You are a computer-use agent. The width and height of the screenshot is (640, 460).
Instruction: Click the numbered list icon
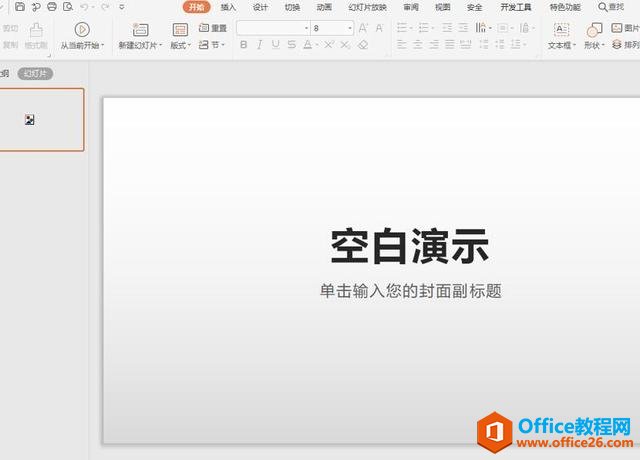pos(424,28)
